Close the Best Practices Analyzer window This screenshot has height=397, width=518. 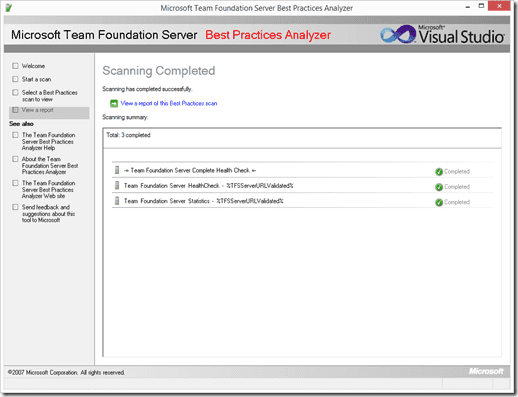[x=499, y=6]
